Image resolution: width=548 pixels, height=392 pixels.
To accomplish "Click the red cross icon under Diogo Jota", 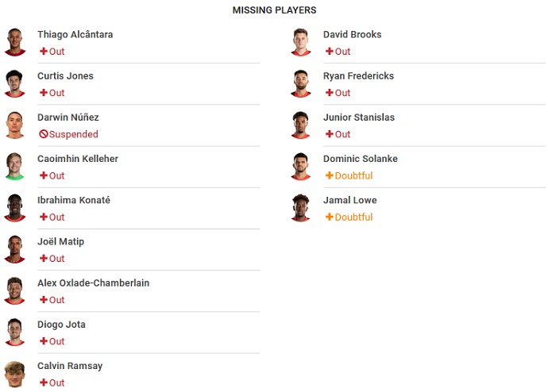I will pos(44,341).
